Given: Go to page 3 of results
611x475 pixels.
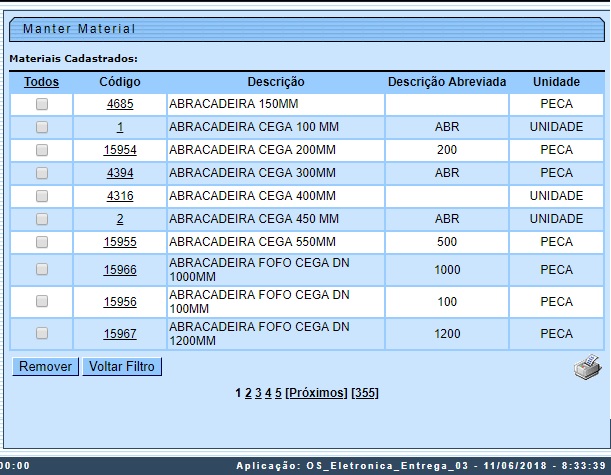Looking at the screenshot, I should 258,393.
